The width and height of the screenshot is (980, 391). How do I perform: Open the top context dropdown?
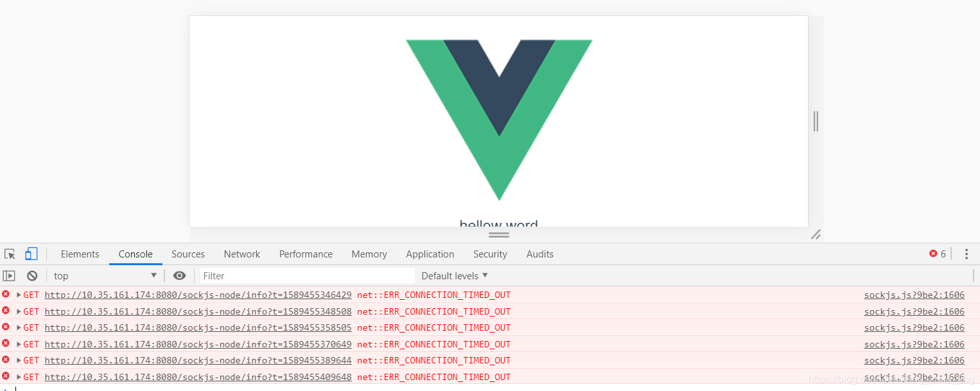[x=105, y=275]
